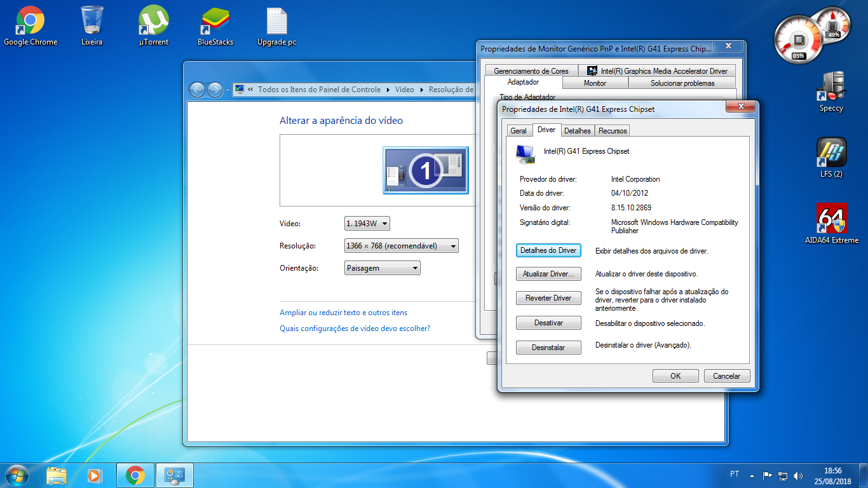Click the monitor 1 display thumbnail
Viewport: 868px width, 488px height.
click(x=426, y=170)
